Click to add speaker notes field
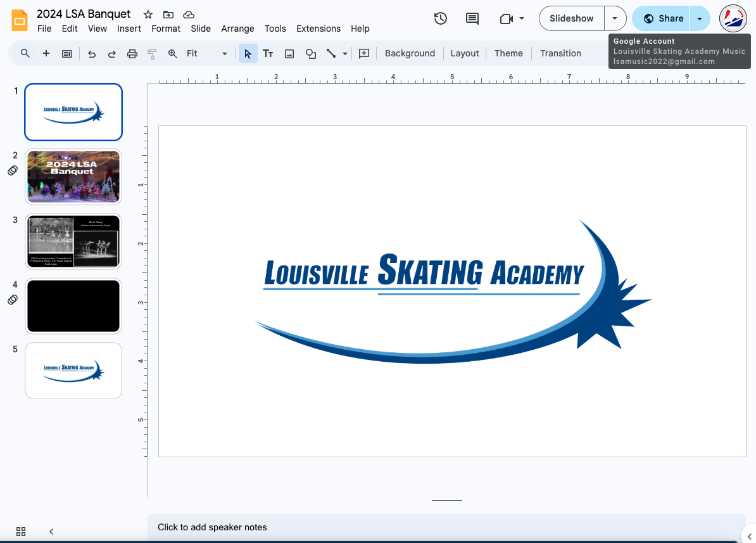The height and width of the screenshot is (543, 756). tap(446, 527)
